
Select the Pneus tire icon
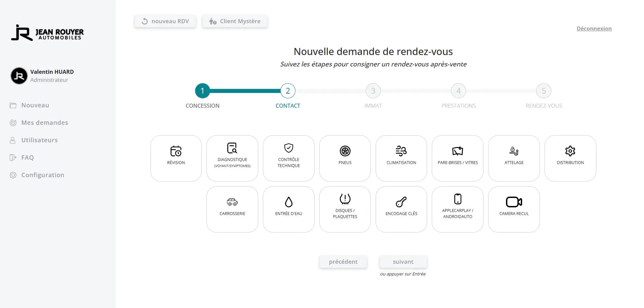tap(345, 151)
